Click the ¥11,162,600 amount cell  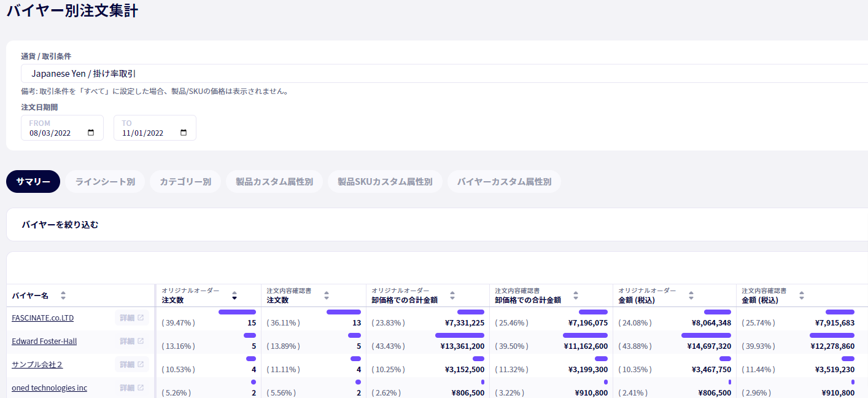point(586,346)
